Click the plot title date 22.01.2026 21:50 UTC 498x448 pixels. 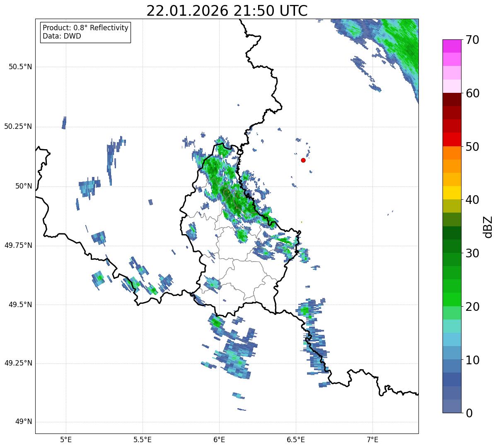(227, 10)
